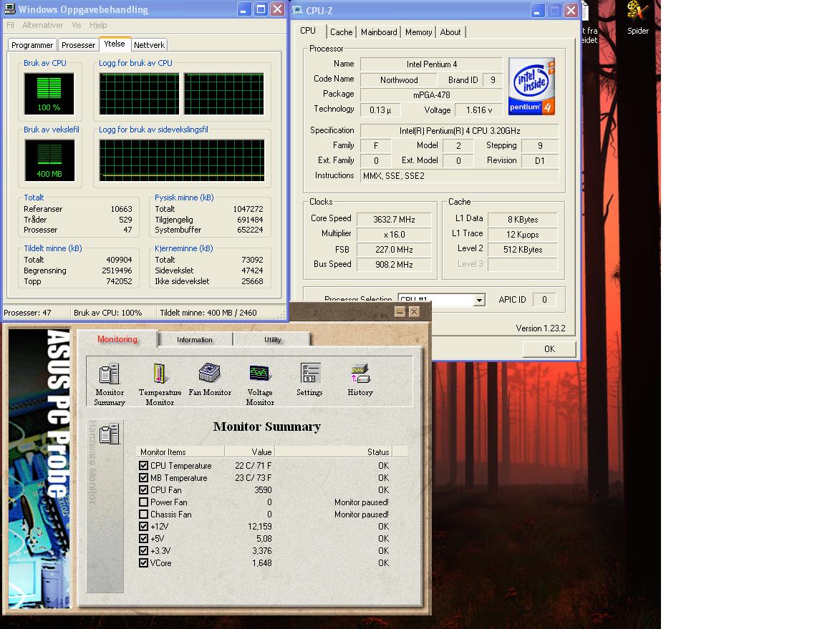The height and width of the screenshot is (629, 840).
Task: Toggle the +5V monitor checkbox
Action: pos(143,539)
